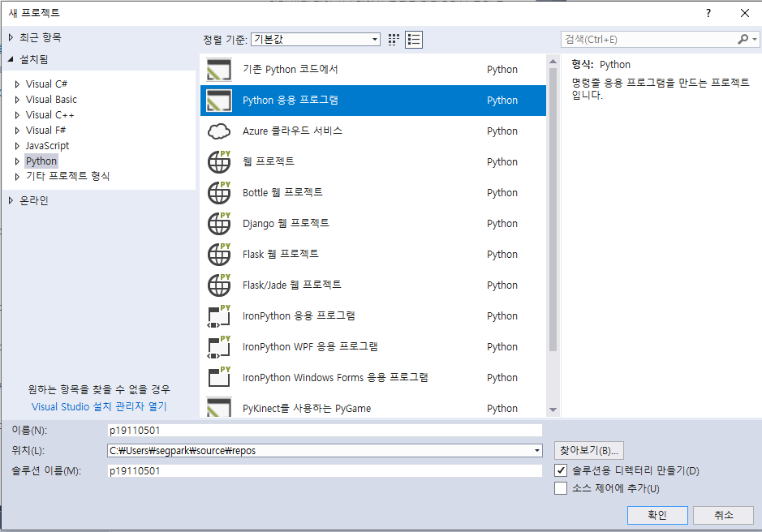Screen dimensions: 762x532
Task: Select PyKinect를 사용하는 PyGame text
Action: point(307,408)
